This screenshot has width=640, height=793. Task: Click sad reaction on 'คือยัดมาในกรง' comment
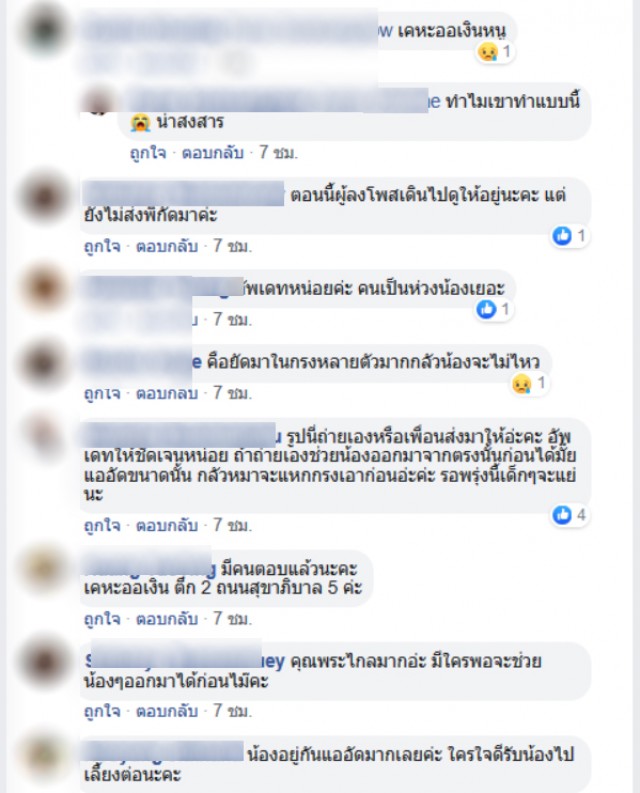[529, 383]
